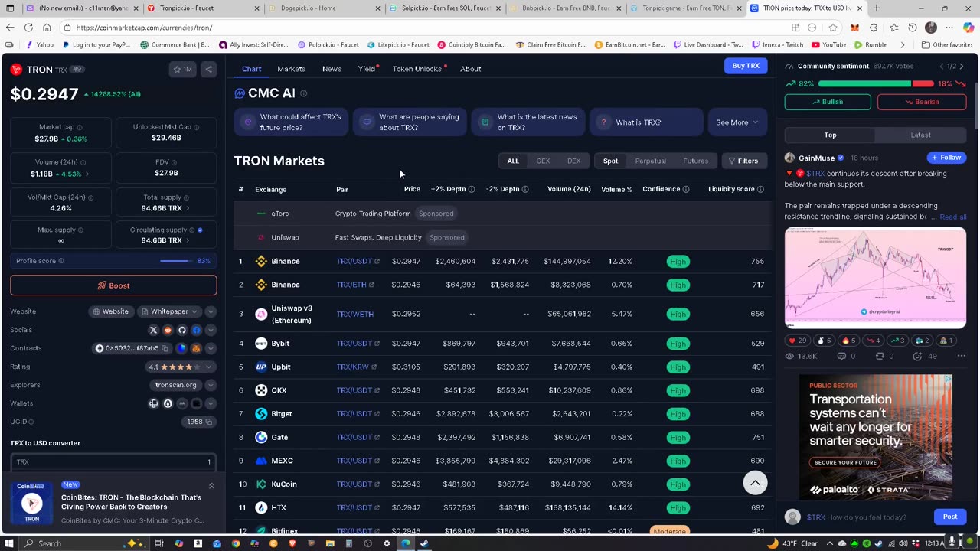Image resolution: width=980 pixels, height=551 pixels.
Task: Open the Whitepaper dropdown
Action: pos(169,311)
